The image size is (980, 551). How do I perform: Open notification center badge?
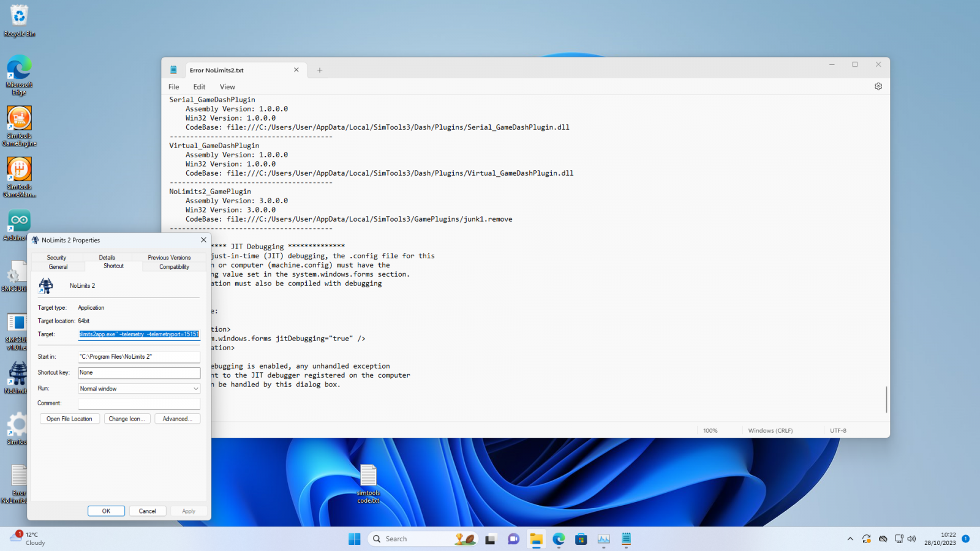click(x=965, y=539)
